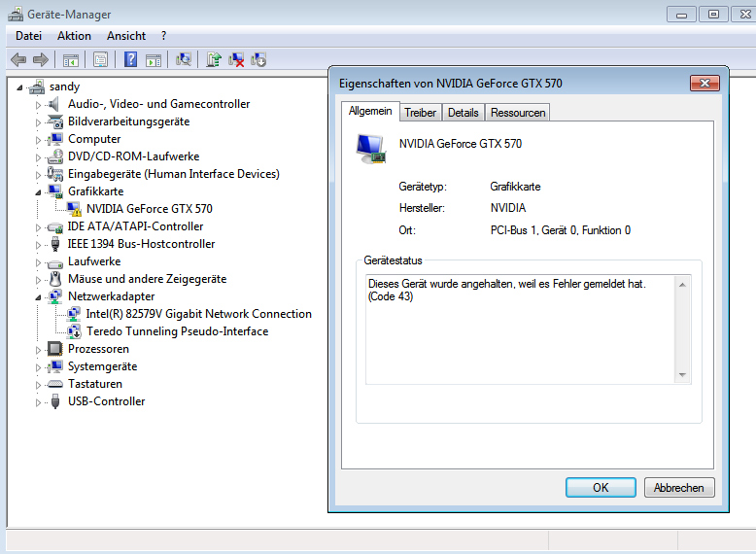This screenshot has width=756, height=554.
Task: Select Teredo Tunneling Pseudo-Interface entry
Action: click(178, 331)
